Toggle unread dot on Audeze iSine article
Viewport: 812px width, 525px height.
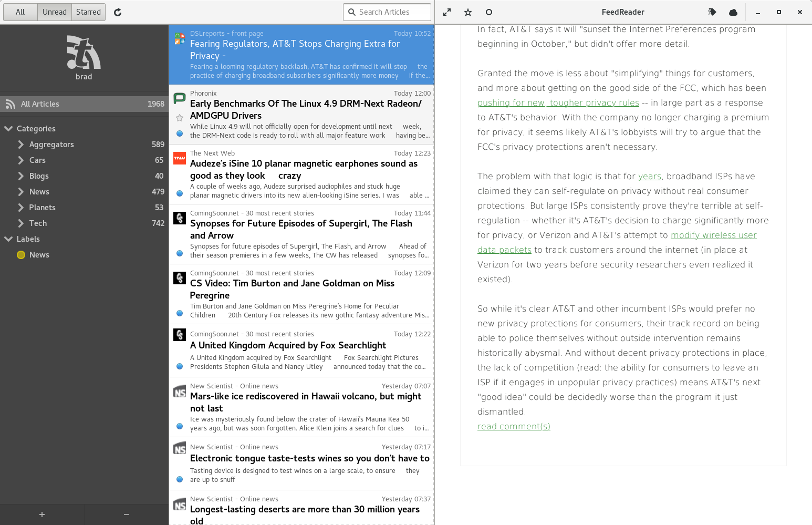click(x=180, y=193)
